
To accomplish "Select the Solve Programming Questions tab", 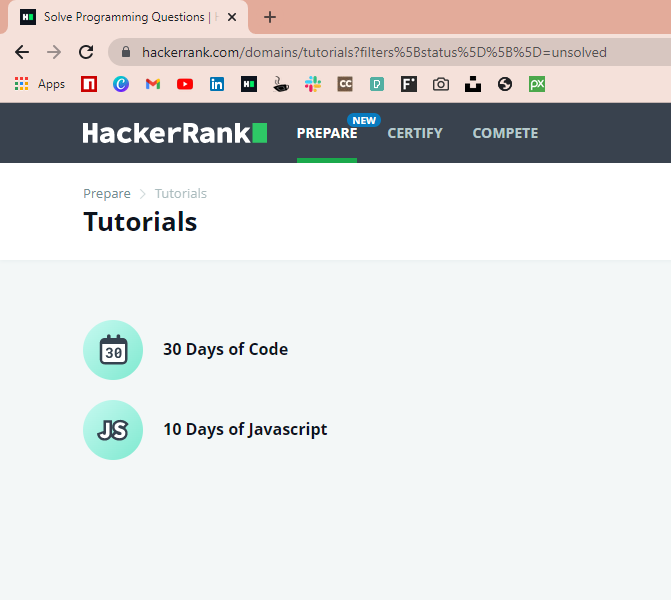I will (x=128, y=17).
